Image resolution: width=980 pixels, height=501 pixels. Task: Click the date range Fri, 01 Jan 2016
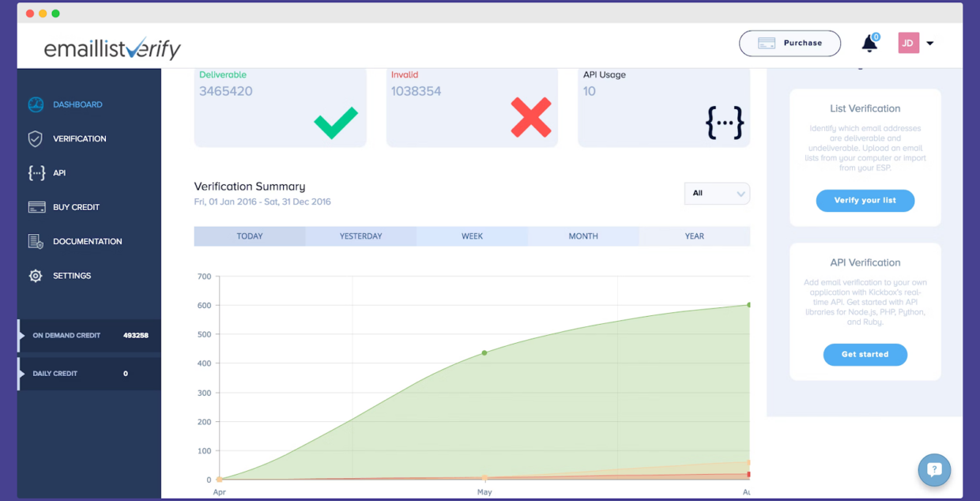point(226,202)
